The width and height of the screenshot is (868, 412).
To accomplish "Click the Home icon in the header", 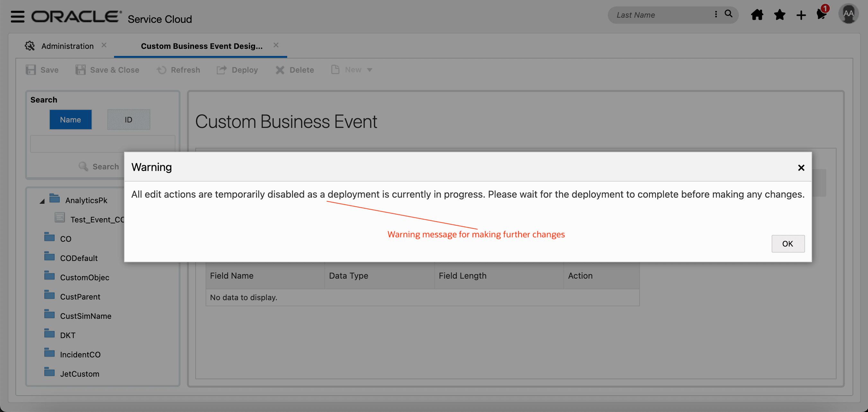I will click(x=757, y=15).
